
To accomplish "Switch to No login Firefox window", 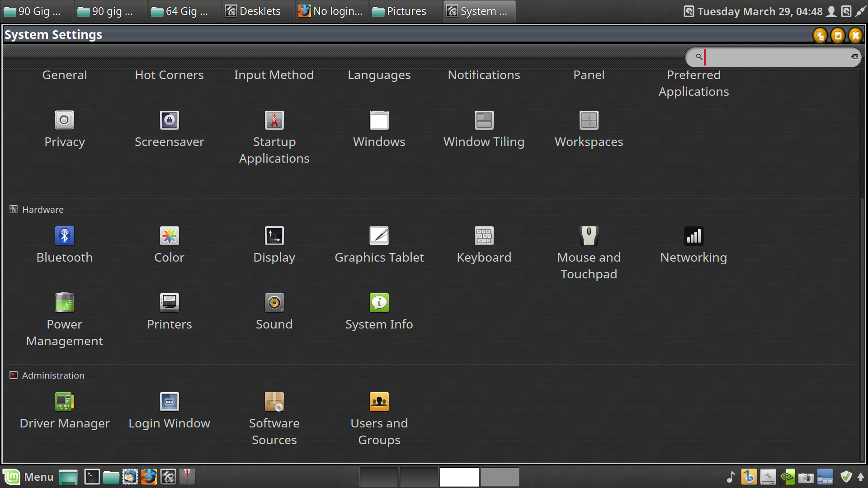I will pos(331,11).
